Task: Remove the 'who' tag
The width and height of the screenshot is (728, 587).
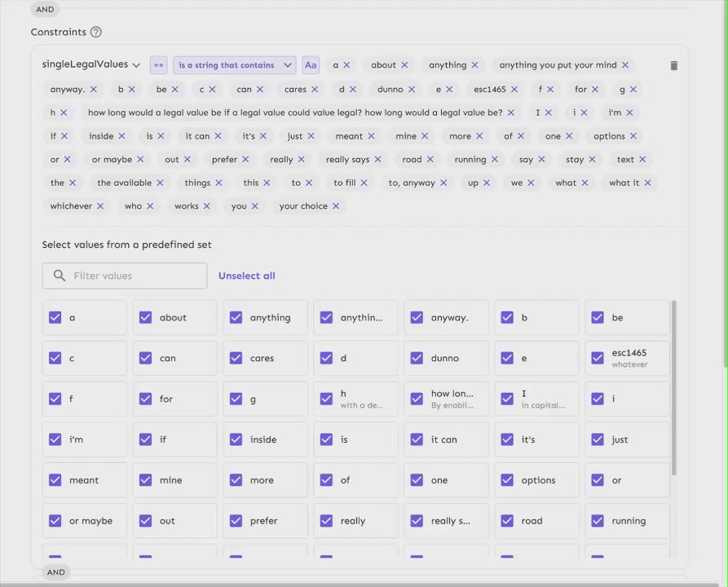Action: [x=150, y=205]
